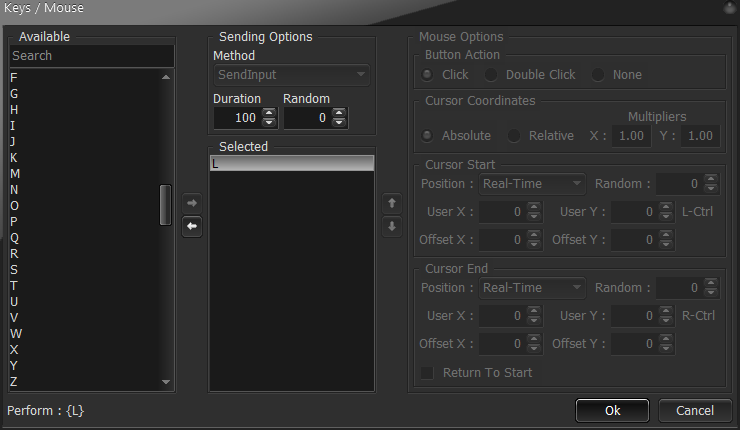740x430 pixels.
Task: Click the right arrow to add key
Action: pos(192,203)
